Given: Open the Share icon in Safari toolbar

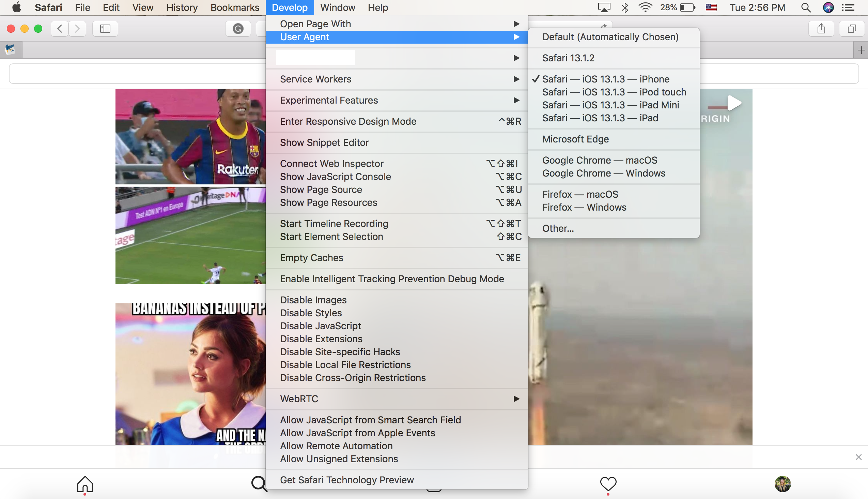Looking at the screenshot, I should click(x=821, y=28).
